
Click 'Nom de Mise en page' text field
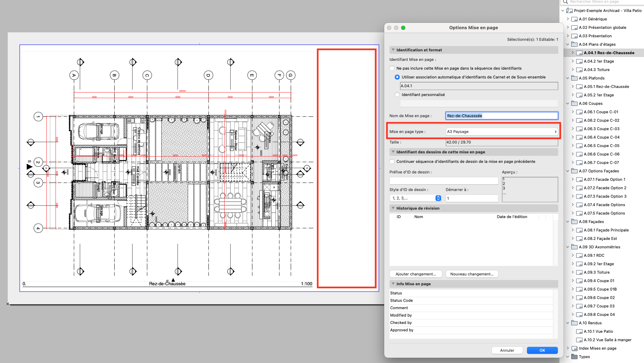coord(502,116)
